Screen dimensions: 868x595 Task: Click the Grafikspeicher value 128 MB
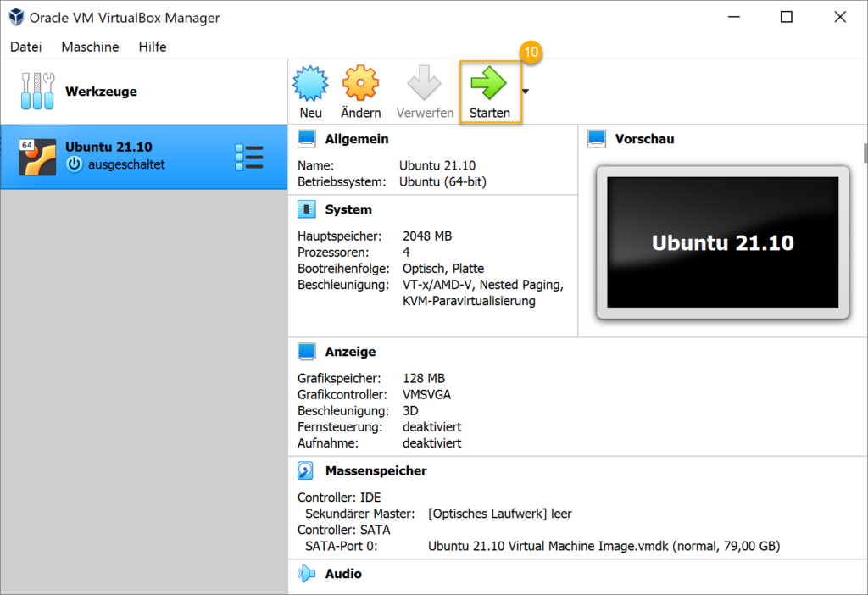pos(424,379)
